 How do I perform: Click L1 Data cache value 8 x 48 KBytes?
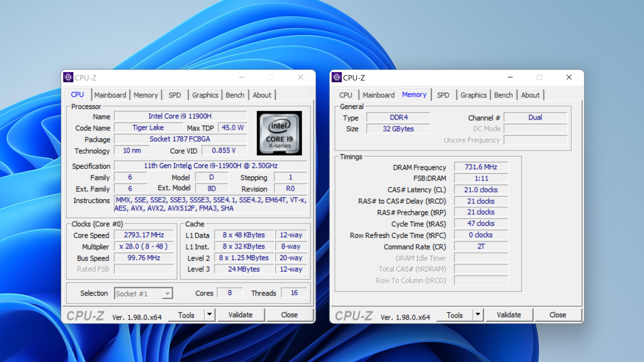point(244,235)
